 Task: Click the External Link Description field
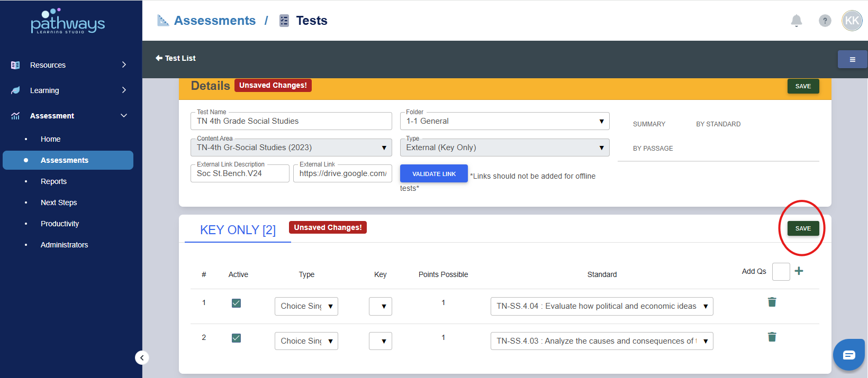pos(240,173)
